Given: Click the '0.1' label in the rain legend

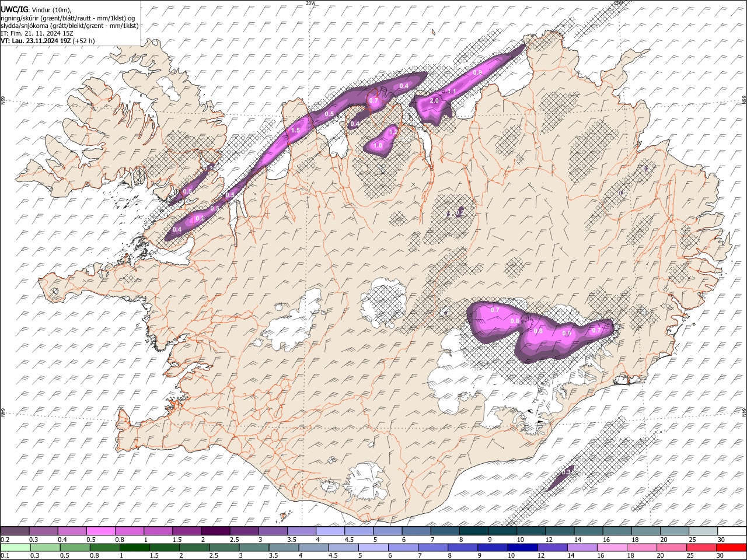Looking at the screenshot, I should (x=5, y=555).
